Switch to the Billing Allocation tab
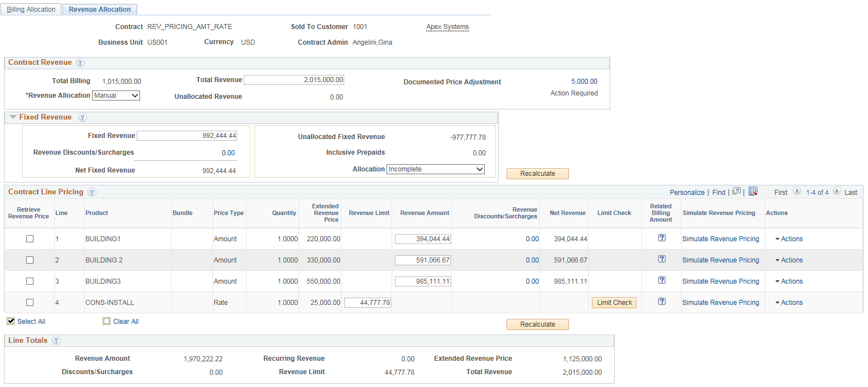The image size is (868, 387). (x=31, y=9)
